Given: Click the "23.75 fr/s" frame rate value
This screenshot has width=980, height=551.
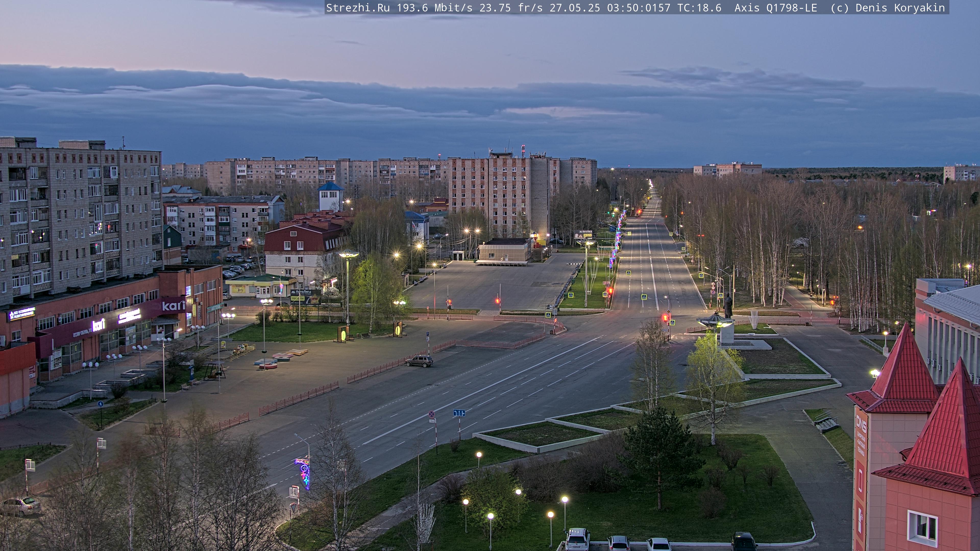Looking at the screenshot, I should [511, 8].
